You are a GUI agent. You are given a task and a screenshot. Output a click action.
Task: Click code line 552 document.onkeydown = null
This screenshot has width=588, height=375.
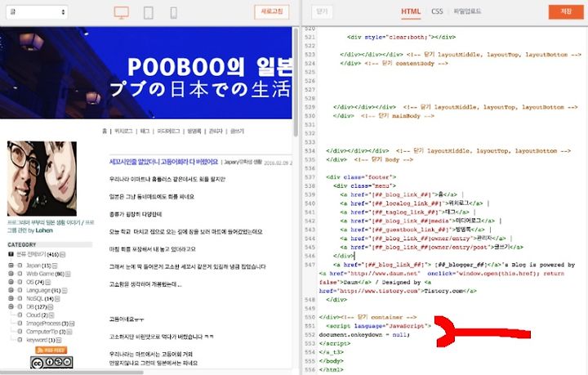pos(364,334)
